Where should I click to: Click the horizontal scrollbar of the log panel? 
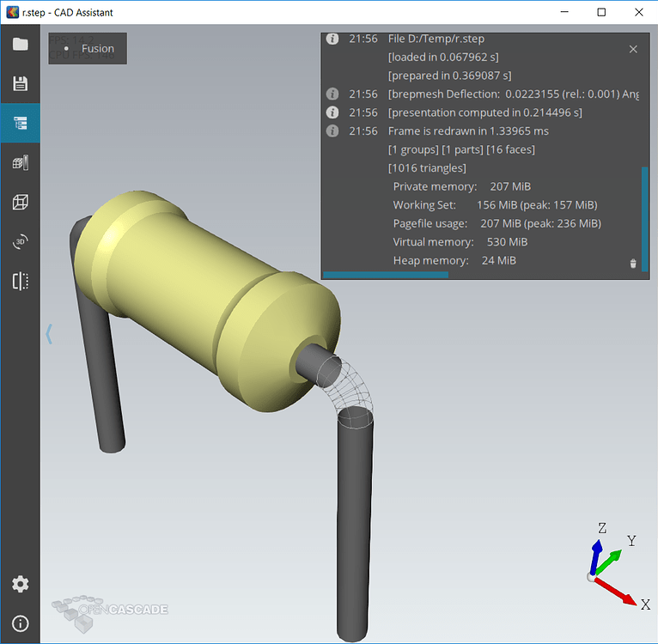tap(386, 275)
